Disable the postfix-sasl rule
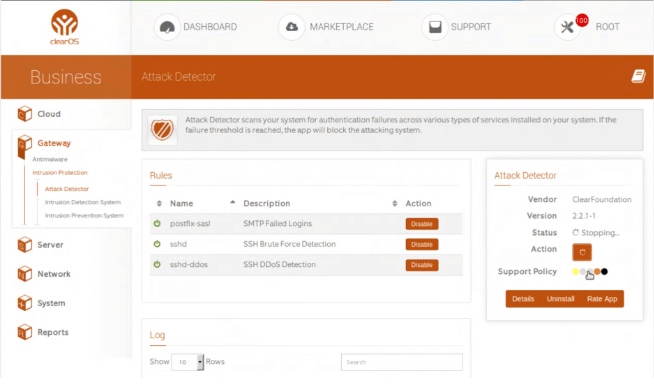Screen dimensions: 654x387 tap(422, 224)
